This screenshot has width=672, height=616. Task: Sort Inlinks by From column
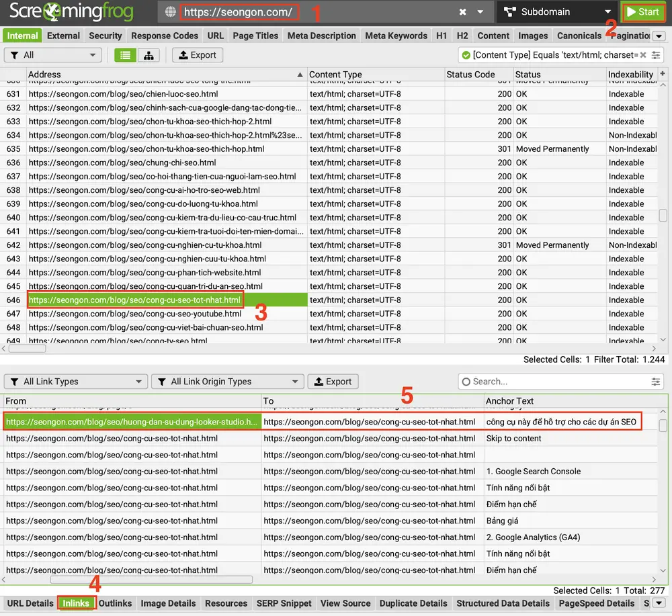point(132,401)
